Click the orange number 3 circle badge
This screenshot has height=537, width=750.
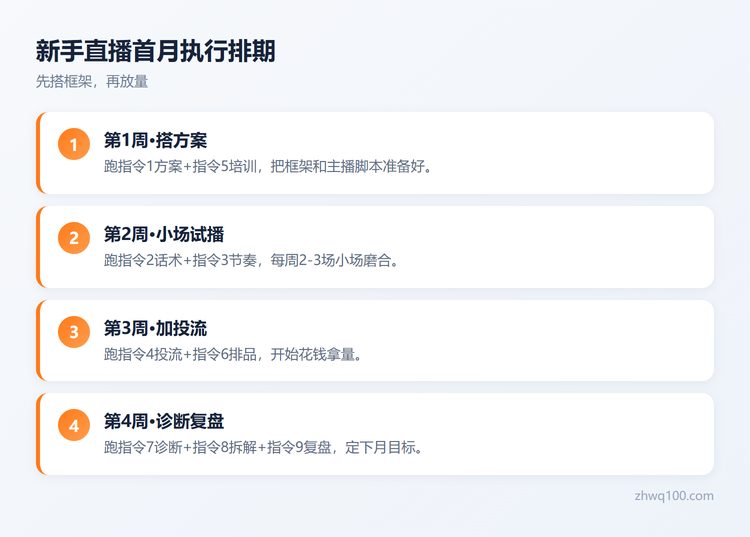[74, 331]
